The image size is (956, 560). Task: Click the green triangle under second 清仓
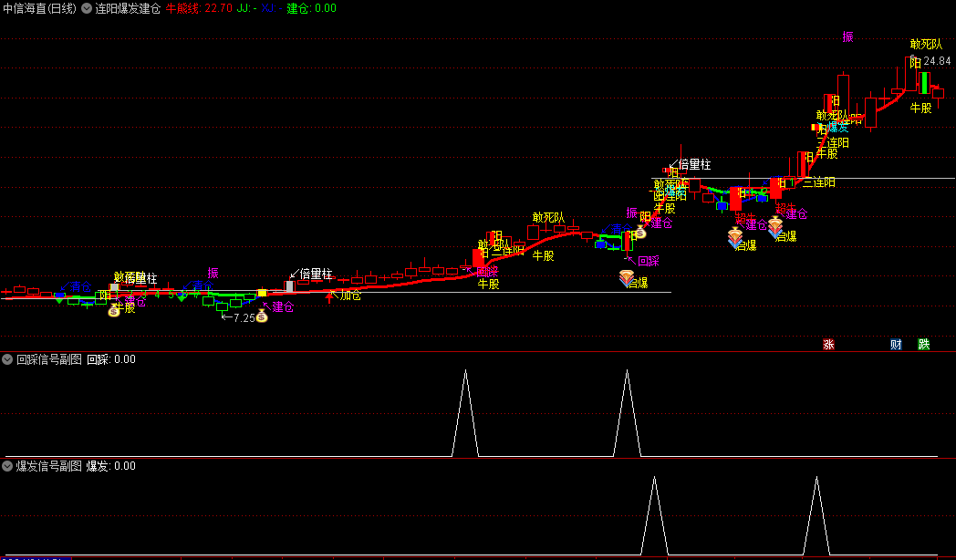click(x=182, y=298)
